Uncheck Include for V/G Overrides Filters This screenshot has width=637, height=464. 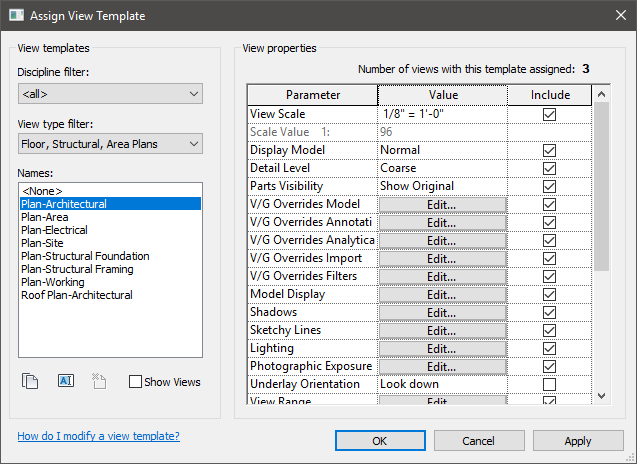pos(549,276)
